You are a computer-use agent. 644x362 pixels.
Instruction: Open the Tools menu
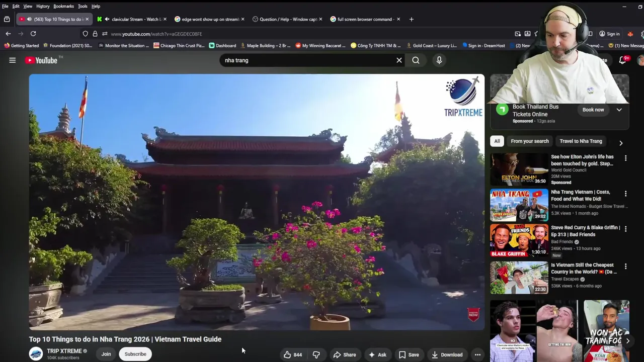[x=83, y=6]
